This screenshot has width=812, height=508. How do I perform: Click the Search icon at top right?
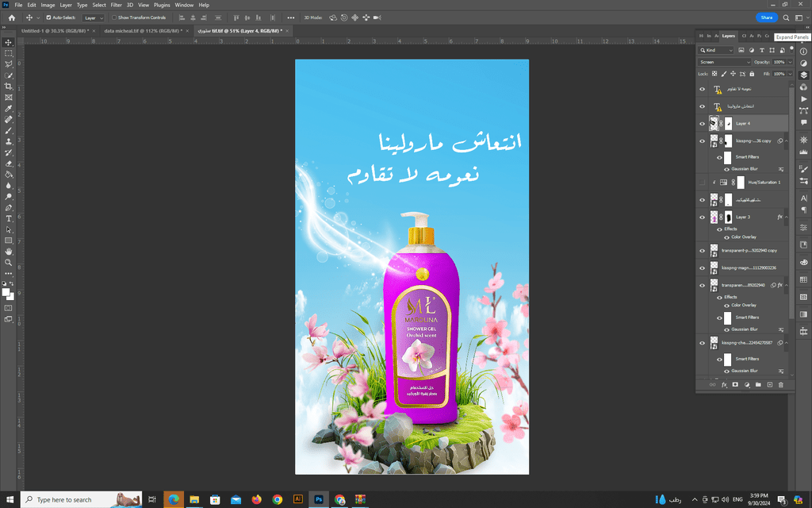click(x=786, y=17)
